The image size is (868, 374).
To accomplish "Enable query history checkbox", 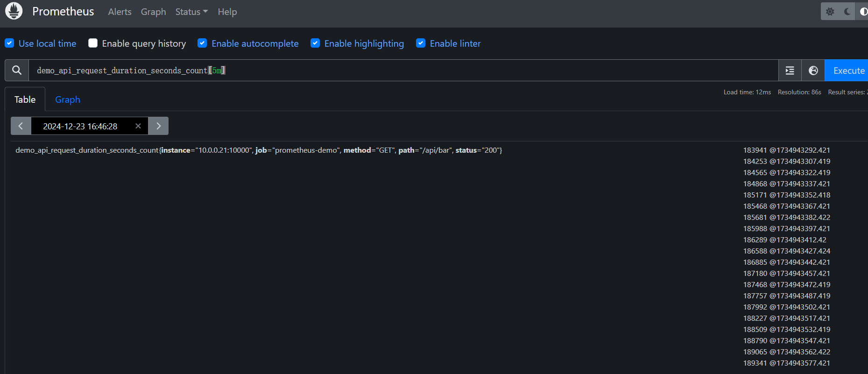I will tap(93, 43).
